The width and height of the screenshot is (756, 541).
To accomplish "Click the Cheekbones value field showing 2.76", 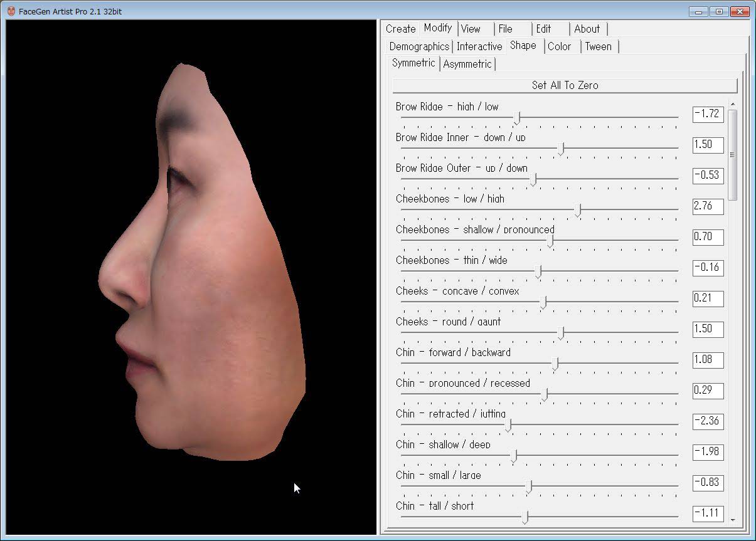I will (708, 206).
